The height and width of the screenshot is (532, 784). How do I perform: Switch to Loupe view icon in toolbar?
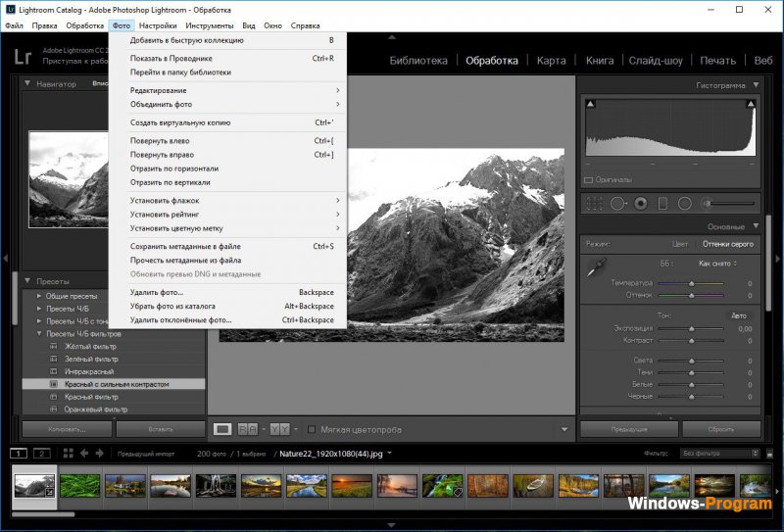click(222, 429)
